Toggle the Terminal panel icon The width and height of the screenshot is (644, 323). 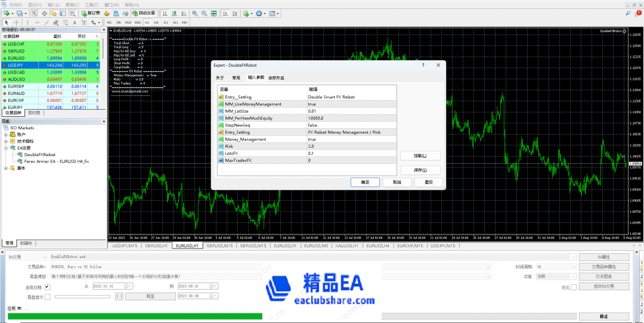click(x=63, y=14)
